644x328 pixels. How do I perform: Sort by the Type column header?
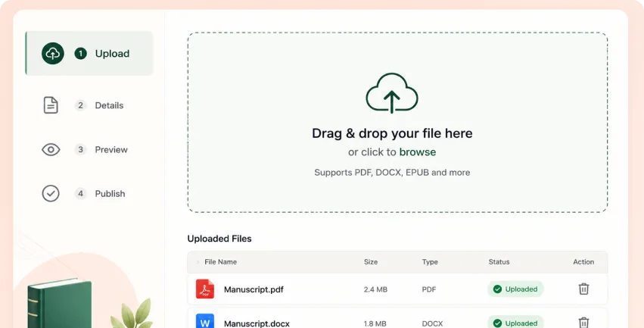[430, 262]
